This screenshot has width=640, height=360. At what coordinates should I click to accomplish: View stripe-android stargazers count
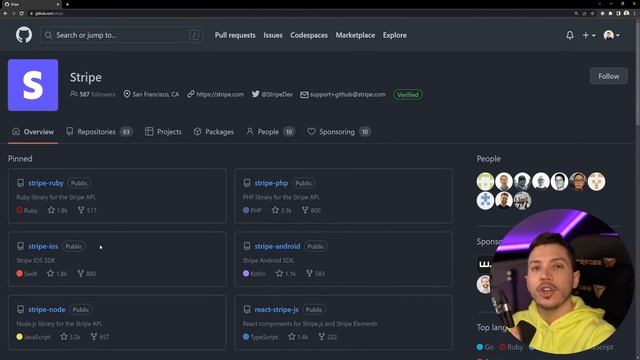(x=286, y=273)
